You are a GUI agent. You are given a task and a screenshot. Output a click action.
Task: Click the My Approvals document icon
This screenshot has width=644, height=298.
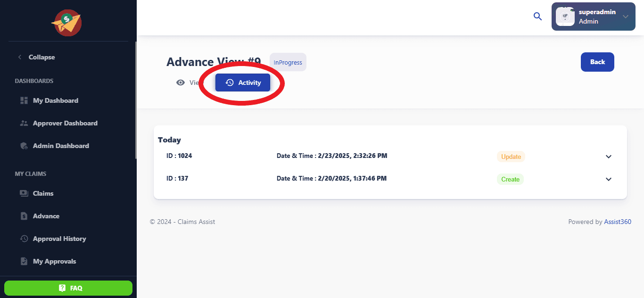(x=24, y=261)
